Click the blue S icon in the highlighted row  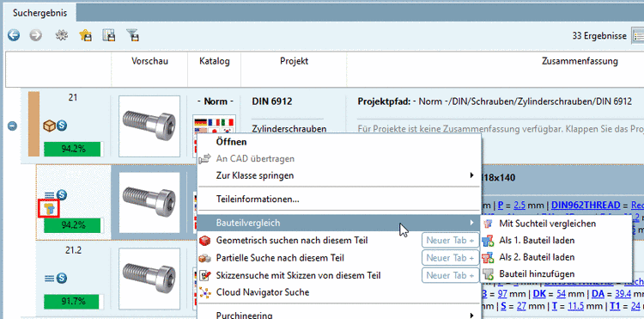[62, 194]
